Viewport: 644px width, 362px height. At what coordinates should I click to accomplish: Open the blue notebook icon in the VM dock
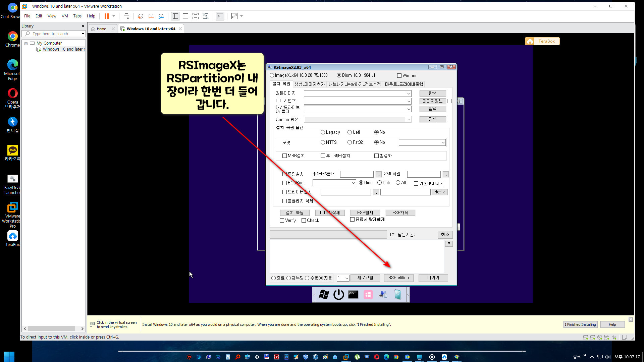[x=397, y=295]
